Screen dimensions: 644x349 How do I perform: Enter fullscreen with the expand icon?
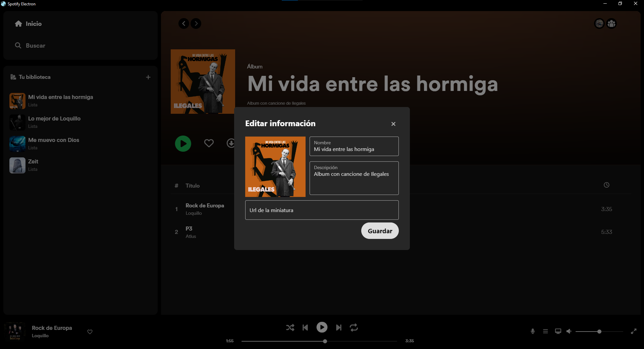634,331
